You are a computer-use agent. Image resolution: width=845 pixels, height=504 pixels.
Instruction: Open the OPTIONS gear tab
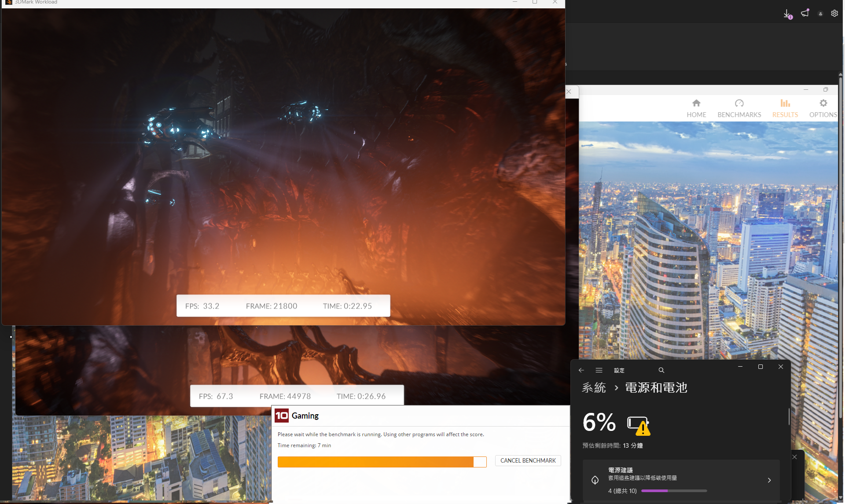point(823,108)
